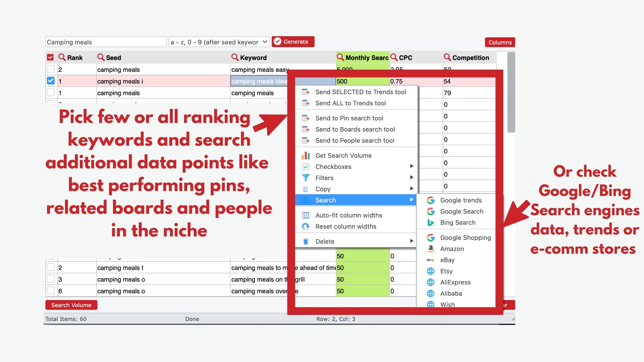Click the Amazon logo icon

pyautogui.click(x=430, y=249)
